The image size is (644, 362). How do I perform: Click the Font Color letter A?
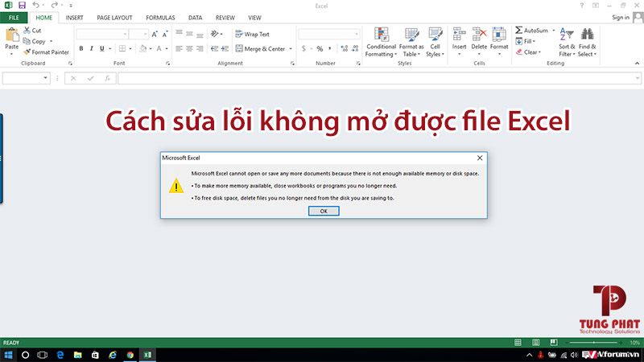coord(159,48)
